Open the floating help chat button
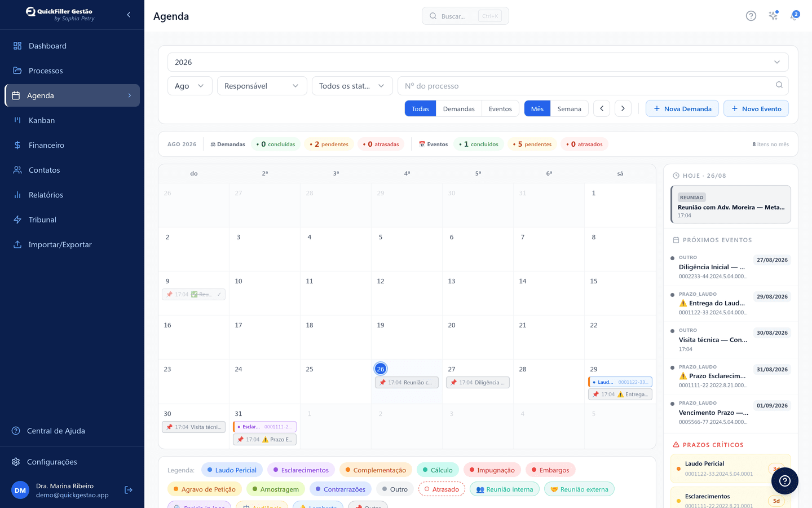The height and width of the screenshot is (508, 812). click(x=785, y=481)
